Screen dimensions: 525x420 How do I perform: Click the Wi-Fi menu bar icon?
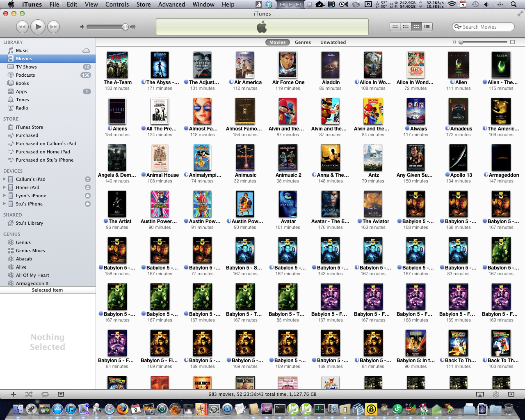tap(452, 5)
